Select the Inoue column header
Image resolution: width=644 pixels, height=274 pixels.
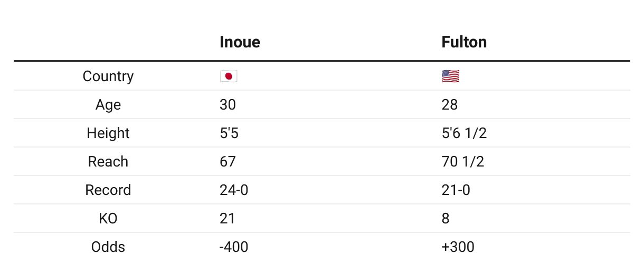[240, 42]
